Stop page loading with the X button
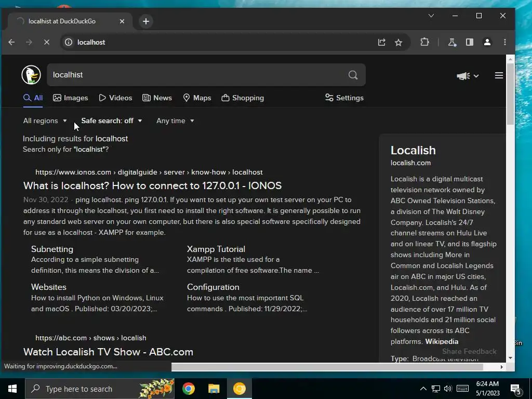532x399 pixels. coord(46,42)
